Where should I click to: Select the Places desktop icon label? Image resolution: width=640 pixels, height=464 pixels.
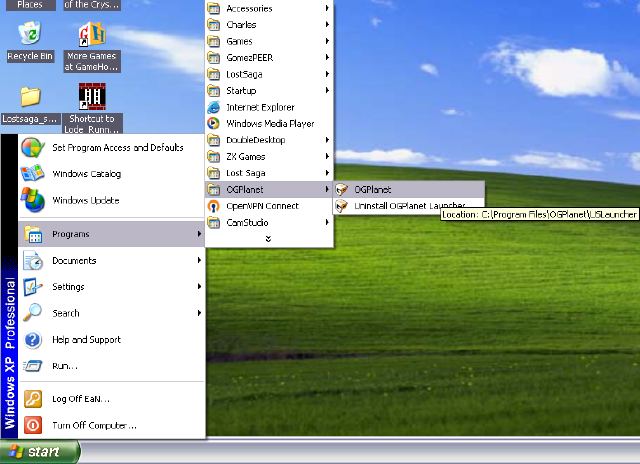(30, 5)
